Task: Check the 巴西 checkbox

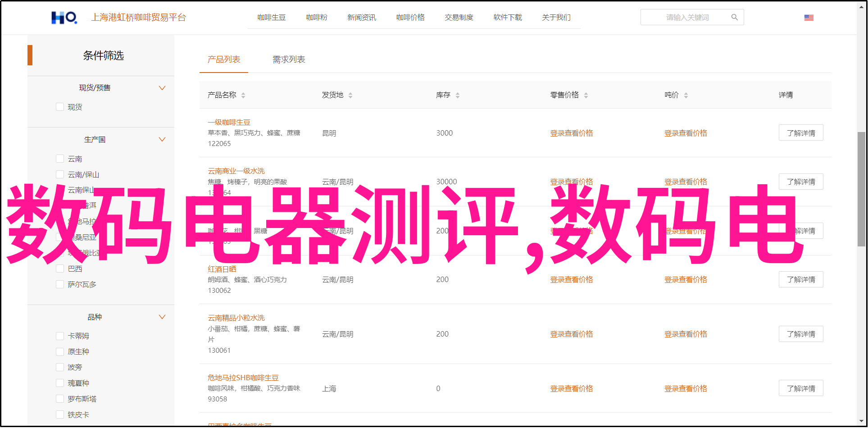Action: (60, 269)
